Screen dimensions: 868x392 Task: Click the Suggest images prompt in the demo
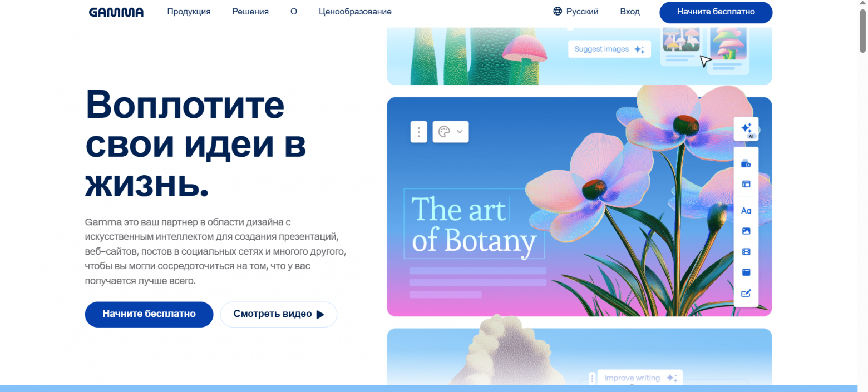click(609, 49)
